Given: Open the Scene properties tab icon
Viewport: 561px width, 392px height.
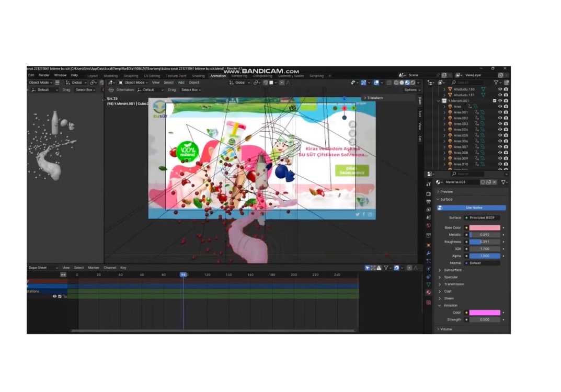Looking at the screenshot, I should [428, 217].
